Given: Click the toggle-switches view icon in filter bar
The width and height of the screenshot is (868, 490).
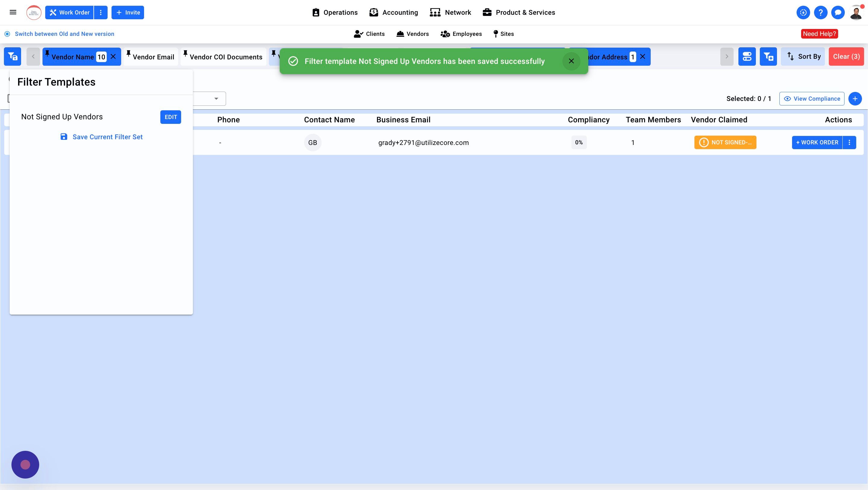Looking at the screenshot, I should pos(747,57).
